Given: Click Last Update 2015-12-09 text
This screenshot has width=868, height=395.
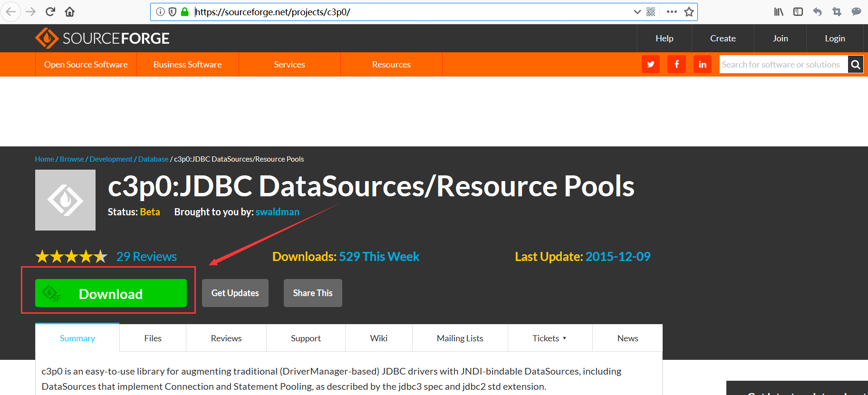Looking at the screenshot, I should pyautogui.click(x=583, y=257).
